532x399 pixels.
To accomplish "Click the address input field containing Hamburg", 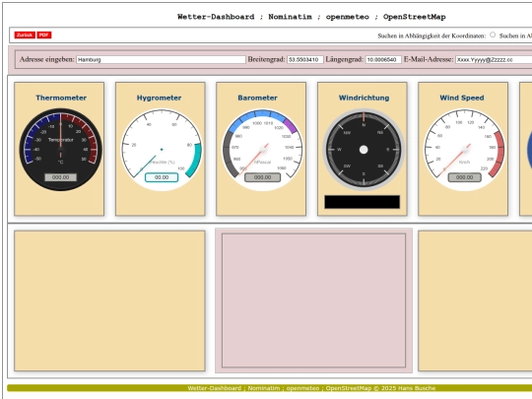I will click(x=161, y=60).
